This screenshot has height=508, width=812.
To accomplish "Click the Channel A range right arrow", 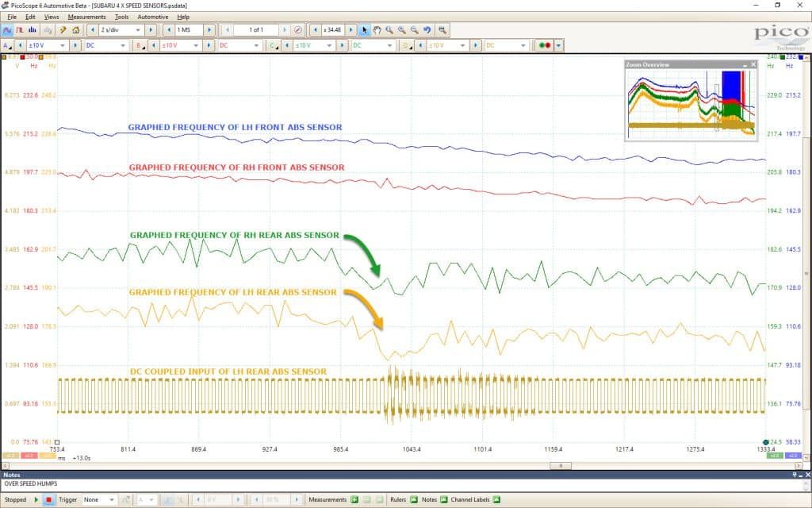I will tap(75, 45).
